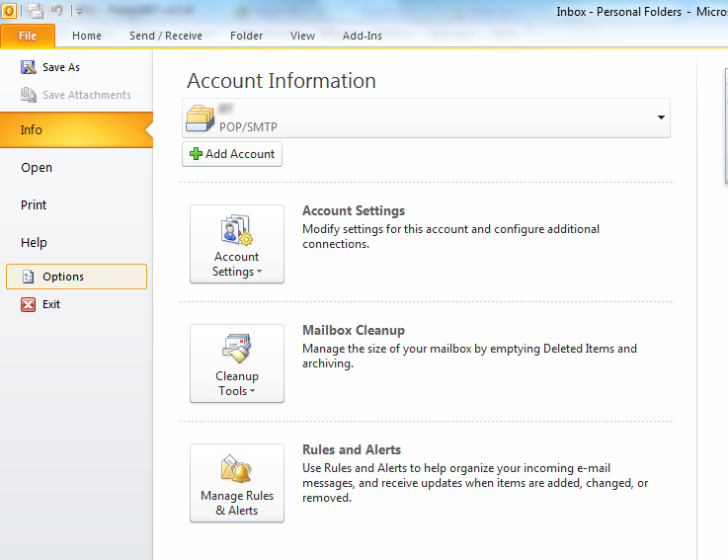Open the Add-Ins ribbon tab
This screenshot has height=560, width=728.
click(362, 36)
